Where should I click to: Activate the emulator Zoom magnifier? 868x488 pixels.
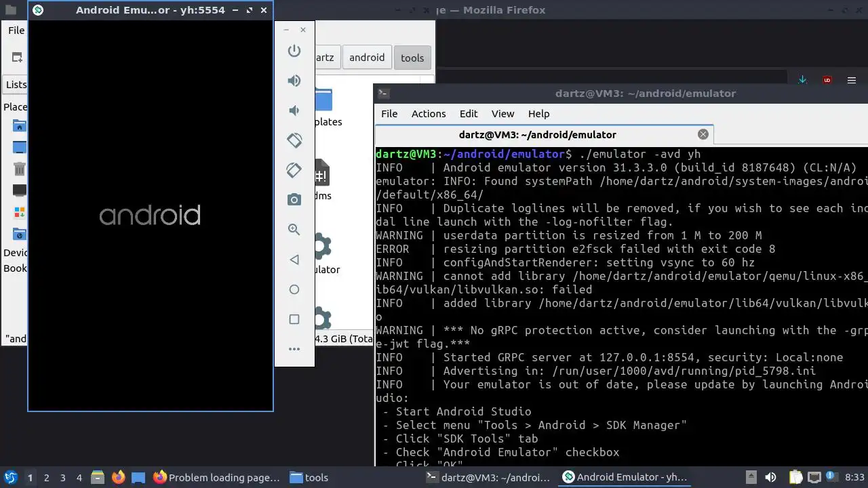[294, 230]
